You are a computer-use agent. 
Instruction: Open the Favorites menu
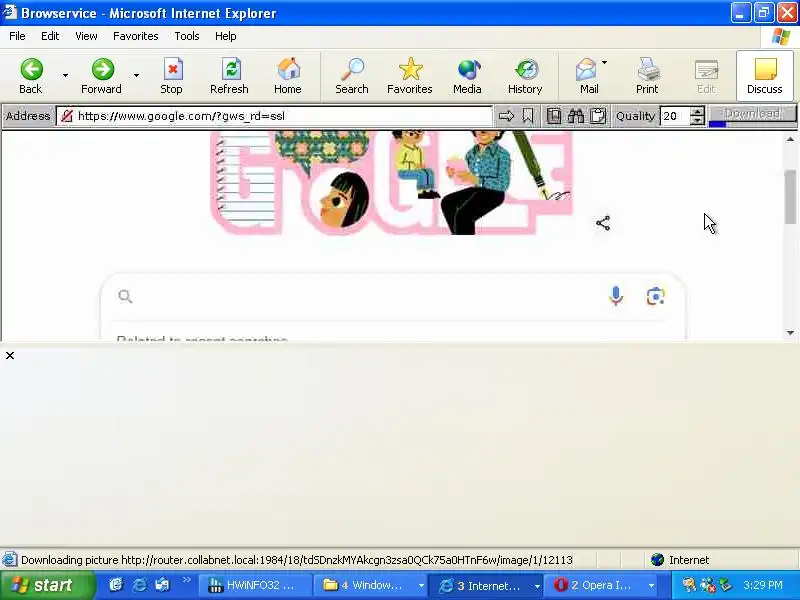[x=136, y=36]
